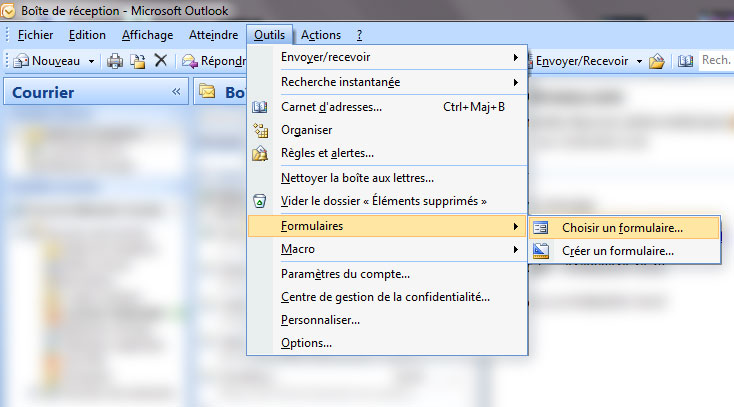Click the Règles et alertes icon

(x=260, y=153)
